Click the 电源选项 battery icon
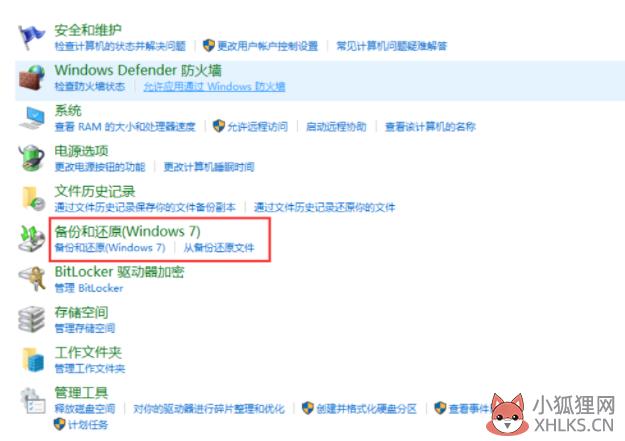Image resolution: width=625 pixels, height=441 pixels. tap(31, 158)
